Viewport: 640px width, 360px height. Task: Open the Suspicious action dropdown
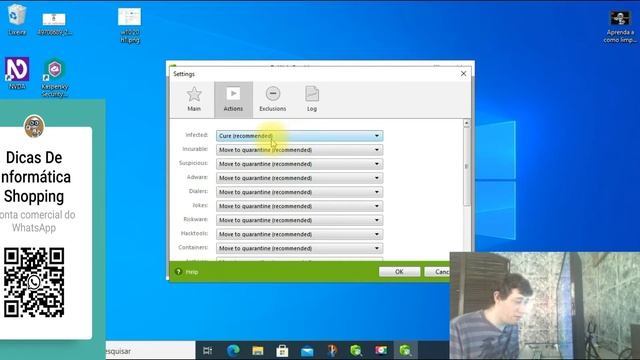pos(299,164)
